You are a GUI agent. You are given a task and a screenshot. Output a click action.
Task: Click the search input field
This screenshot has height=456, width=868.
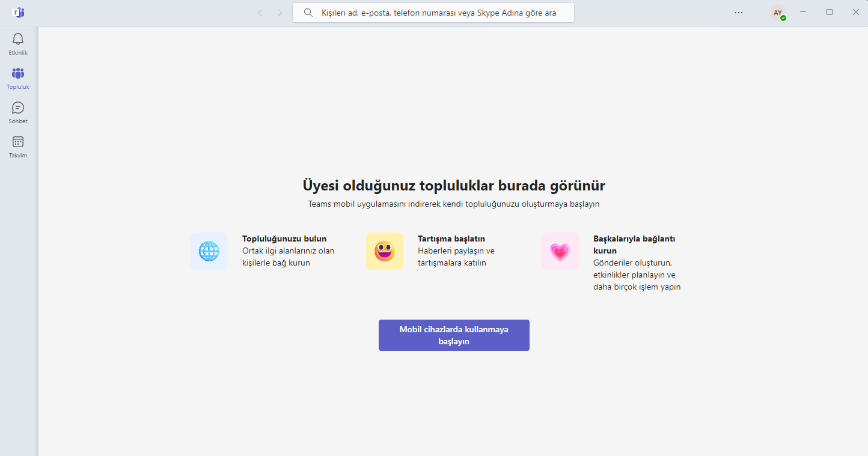[x=433, y=12]
